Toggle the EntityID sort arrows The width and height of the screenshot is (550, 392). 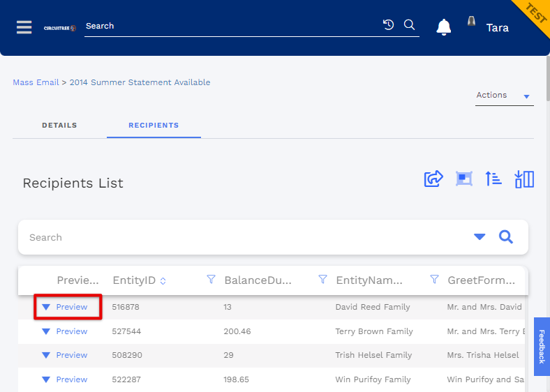coord(163,281)
